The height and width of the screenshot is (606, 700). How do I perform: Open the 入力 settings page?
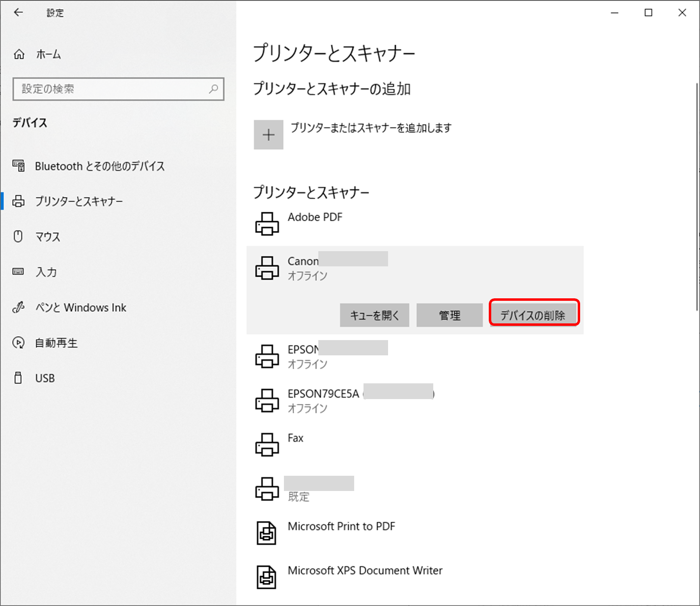[x=46, y=272]
